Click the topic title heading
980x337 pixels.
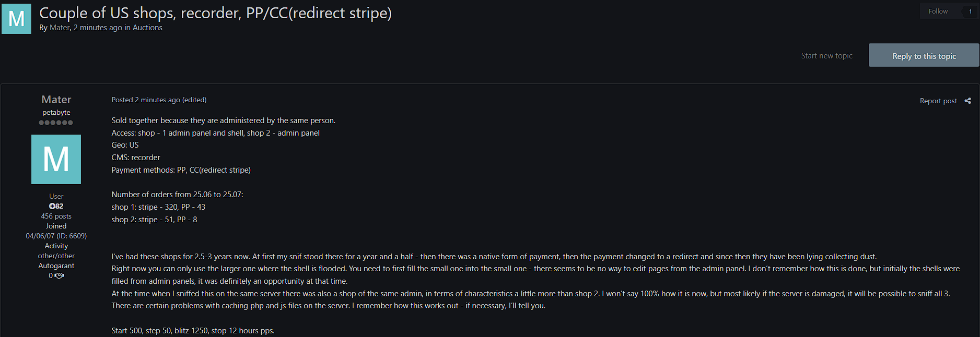point(215,13)
